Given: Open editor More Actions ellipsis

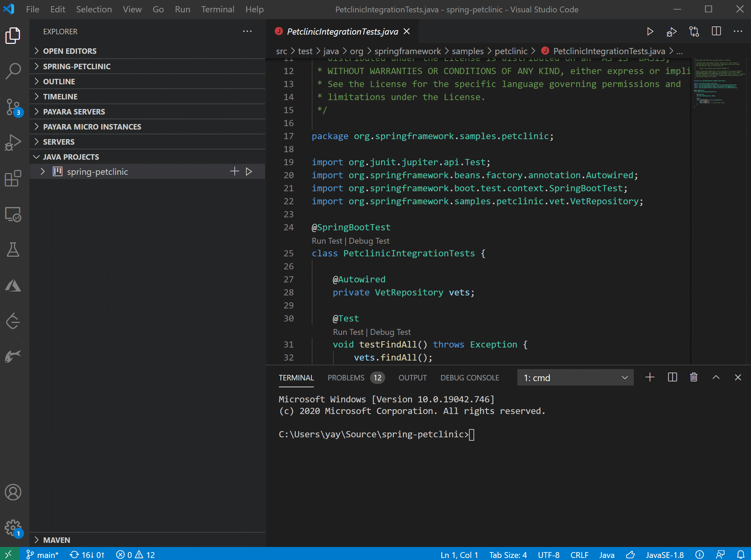Looking at the screenshot, I should click(738, 31).
